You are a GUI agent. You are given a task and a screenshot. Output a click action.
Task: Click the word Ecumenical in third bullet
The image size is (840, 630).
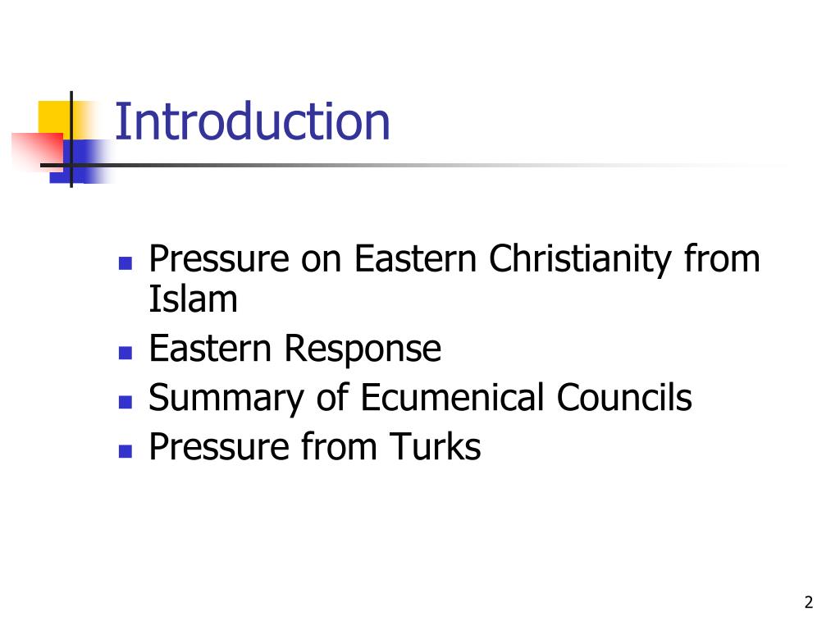[453, 398]
